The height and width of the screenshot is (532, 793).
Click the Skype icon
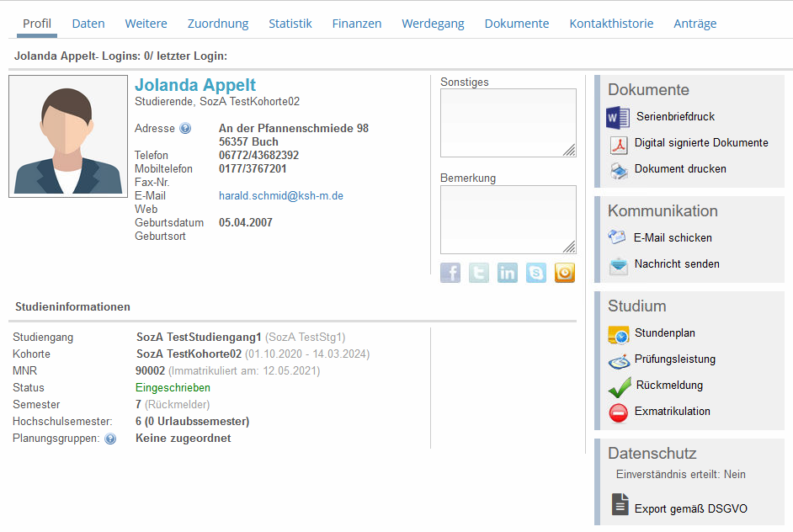coord(536,273)
